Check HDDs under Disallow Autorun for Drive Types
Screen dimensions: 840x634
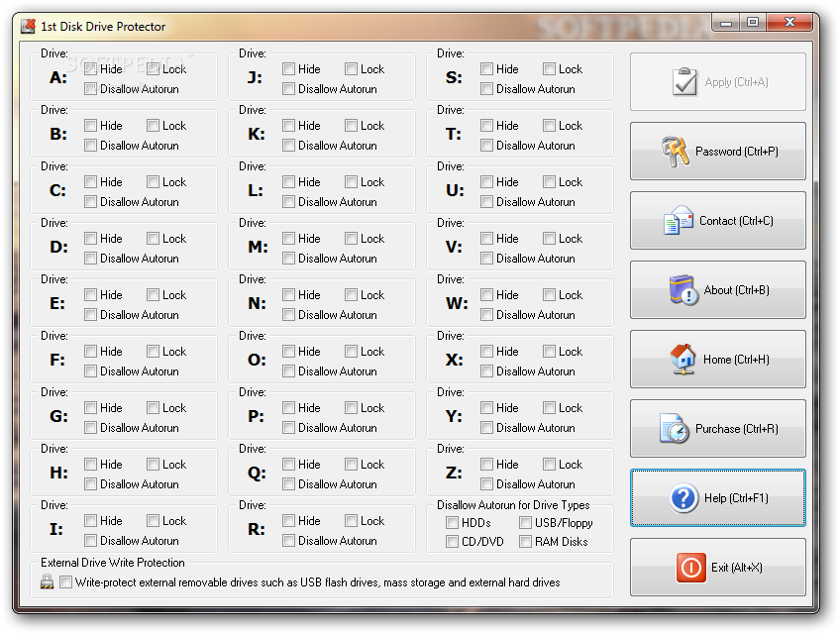pyautogui.click(x=452, y=522)
